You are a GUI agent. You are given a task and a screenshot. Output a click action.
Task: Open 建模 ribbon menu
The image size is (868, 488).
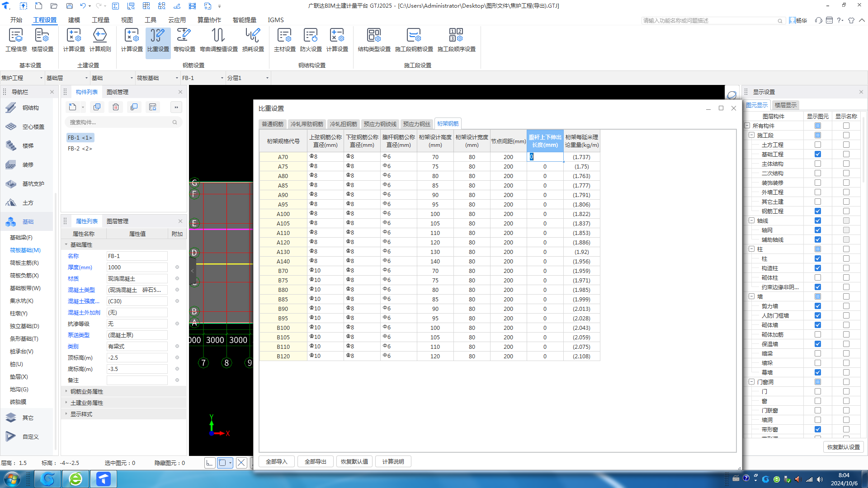point(74,20)
